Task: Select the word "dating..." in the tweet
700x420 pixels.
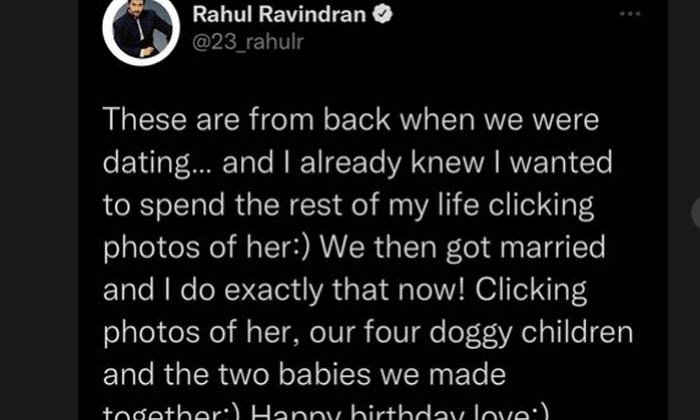Action: [158, 164]
